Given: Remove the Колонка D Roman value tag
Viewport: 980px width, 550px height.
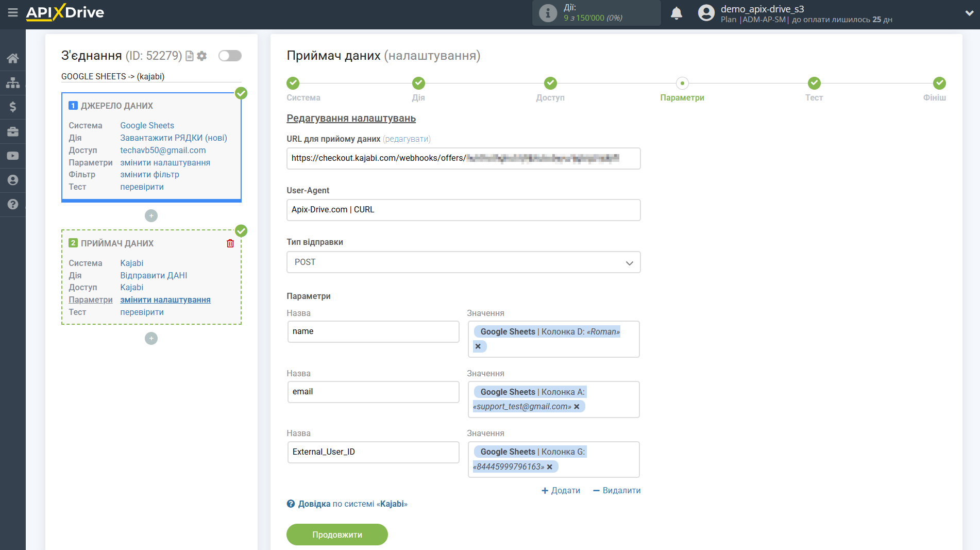Looking at the screenshot, I should [x=478, y=346].
